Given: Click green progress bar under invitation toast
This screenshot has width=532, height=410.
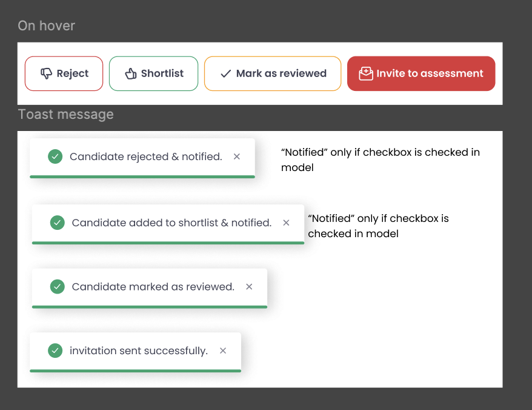Looking at the screenshot, I should click(135, 371).
